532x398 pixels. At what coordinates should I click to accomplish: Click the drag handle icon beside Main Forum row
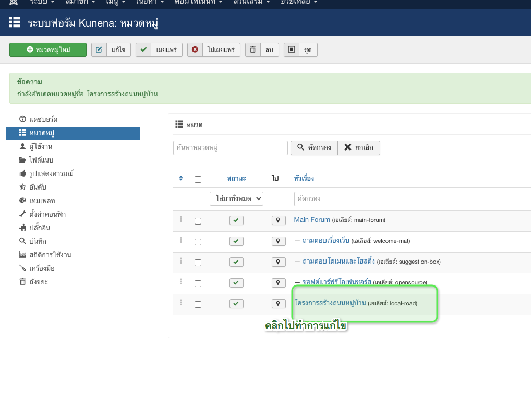pyautogui.click(x=180, y=219)
